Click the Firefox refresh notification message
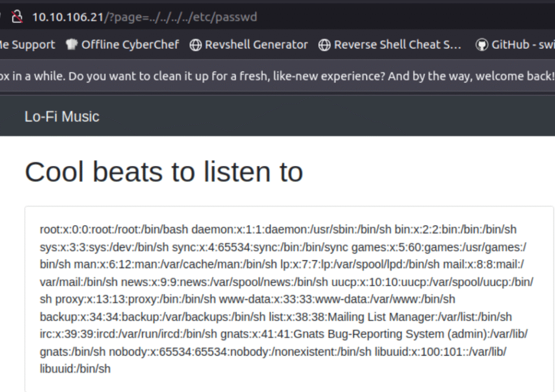 (x=276, y=76)
